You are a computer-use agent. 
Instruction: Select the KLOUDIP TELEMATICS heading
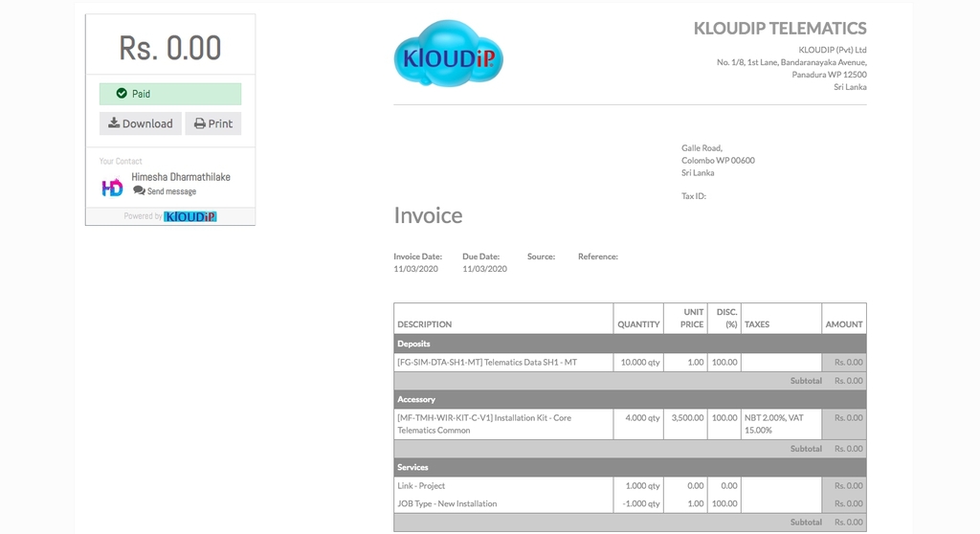pos(780,28)
